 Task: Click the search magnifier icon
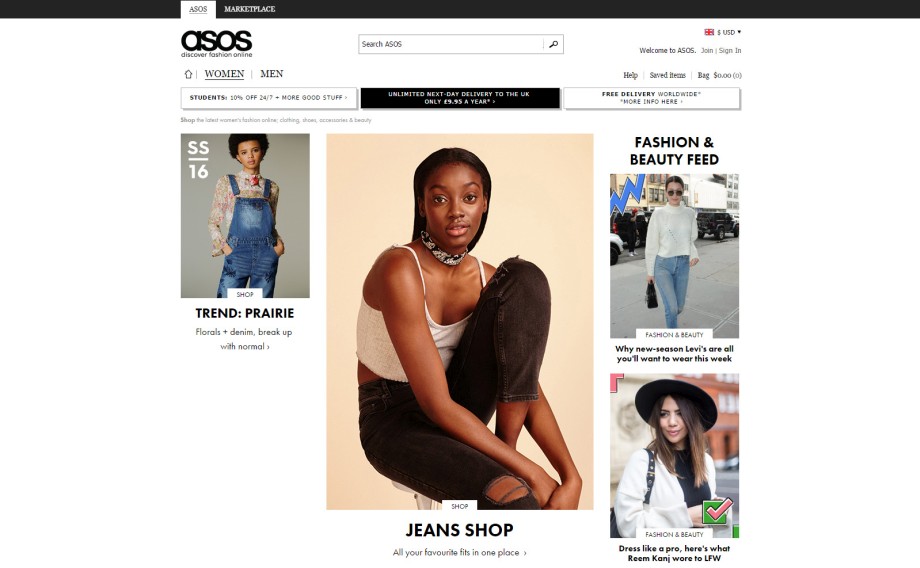tap(553, 44)
